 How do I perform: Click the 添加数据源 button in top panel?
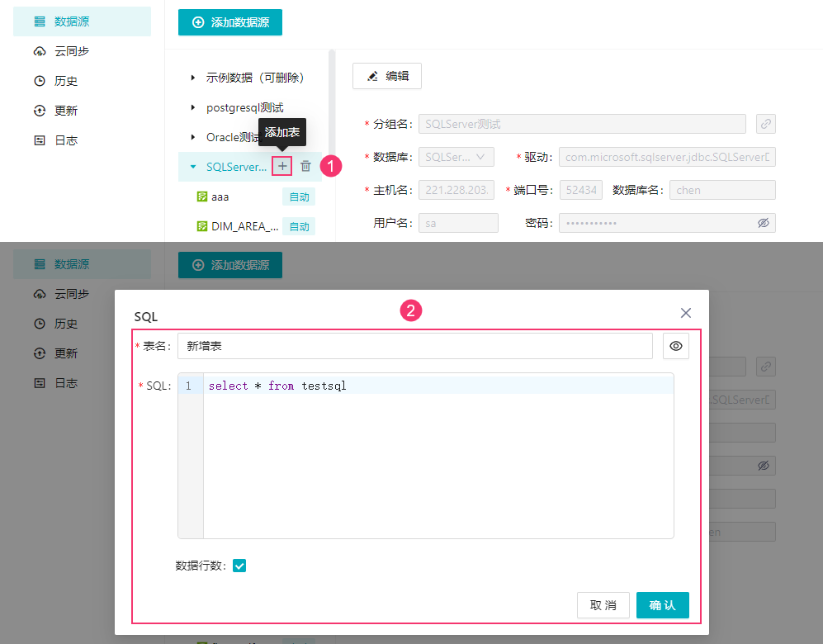229,22
